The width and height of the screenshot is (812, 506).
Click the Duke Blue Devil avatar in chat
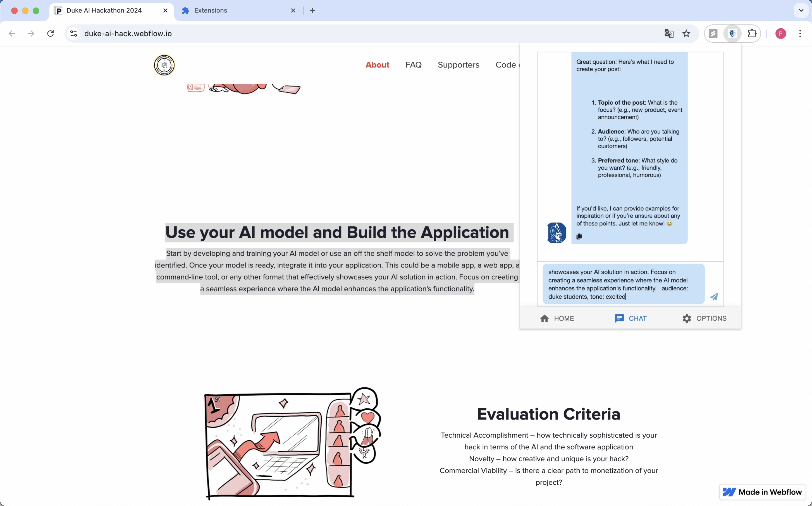coord(556,232)
